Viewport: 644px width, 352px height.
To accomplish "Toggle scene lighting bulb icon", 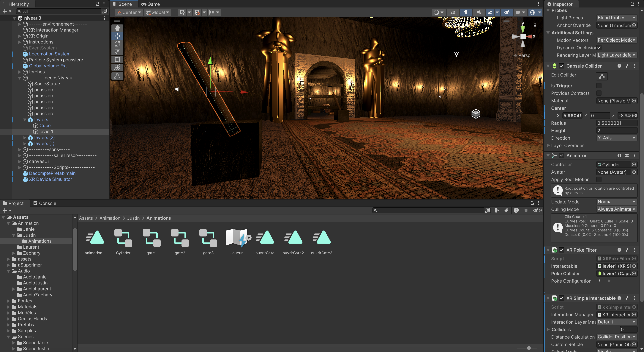I will click(x=465, y=12).
